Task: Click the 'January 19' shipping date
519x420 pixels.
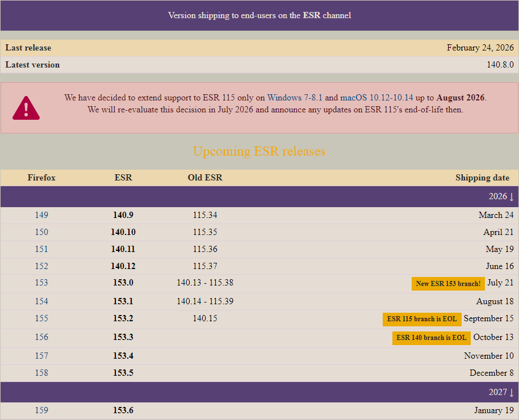Action: tap(493, 410)
